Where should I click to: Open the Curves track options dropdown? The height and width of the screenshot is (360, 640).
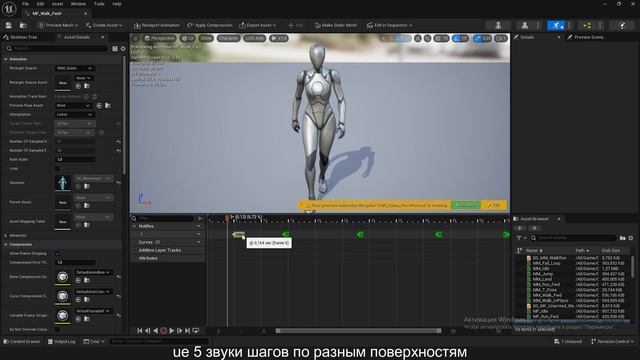point(199,242)
